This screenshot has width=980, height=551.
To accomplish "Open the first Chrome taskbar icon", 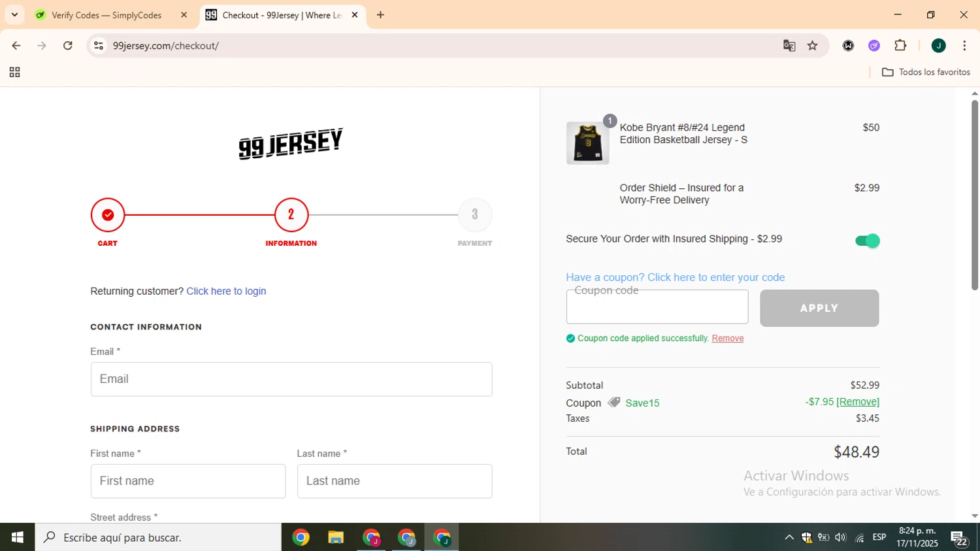I will [301, 537].
